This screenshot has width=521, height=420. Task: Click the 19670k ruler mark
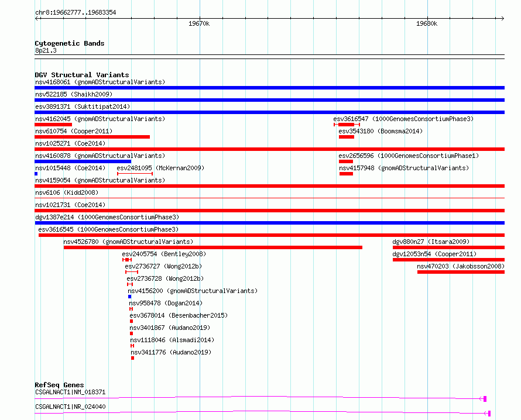tap(199, 23)
